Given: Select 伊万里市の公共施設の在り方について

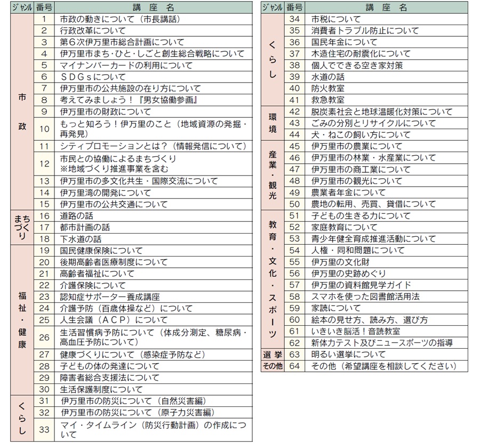Looking at the screenshot, I should [131, 89].
